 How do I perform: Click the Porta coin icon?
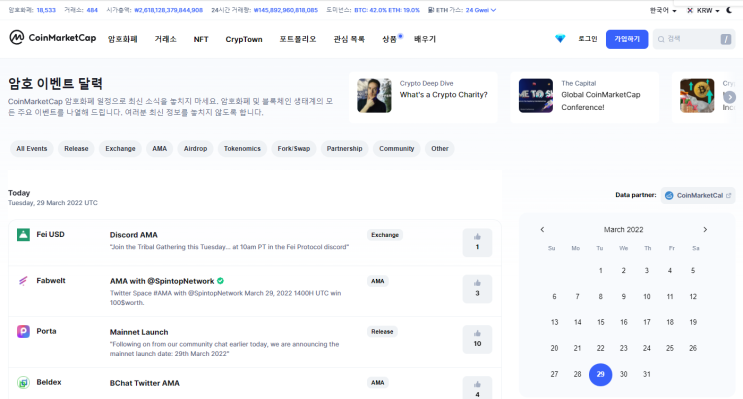23,331
